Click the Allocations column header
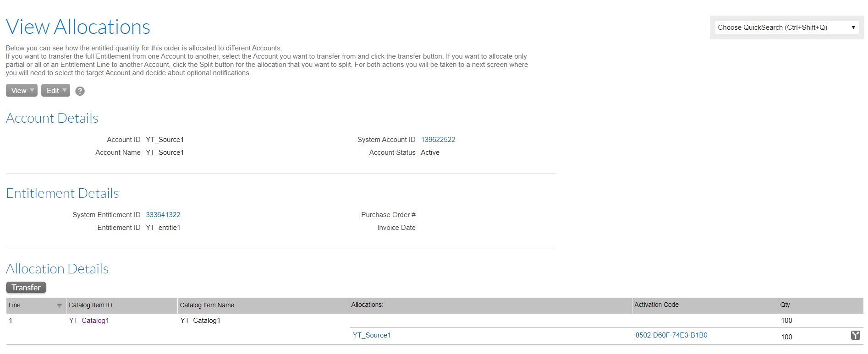 point(490,305)
